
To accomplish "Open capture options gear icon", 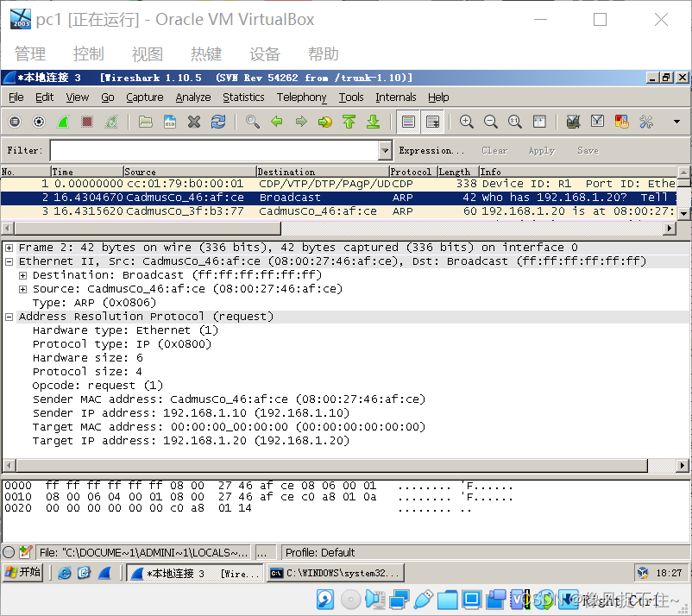I will click(39, 122).
